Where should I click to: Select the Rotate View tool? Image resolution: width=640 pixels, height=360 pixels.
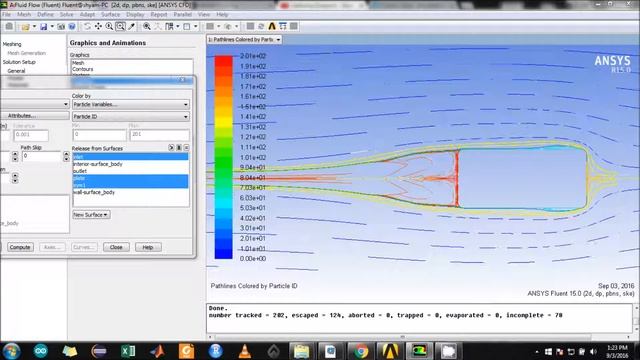pos(87,27)
